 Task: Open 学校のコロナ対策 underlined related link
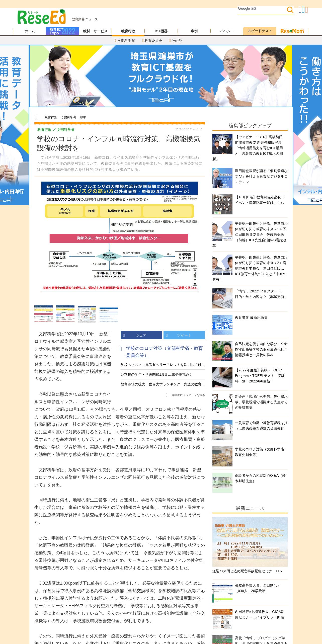164,352
